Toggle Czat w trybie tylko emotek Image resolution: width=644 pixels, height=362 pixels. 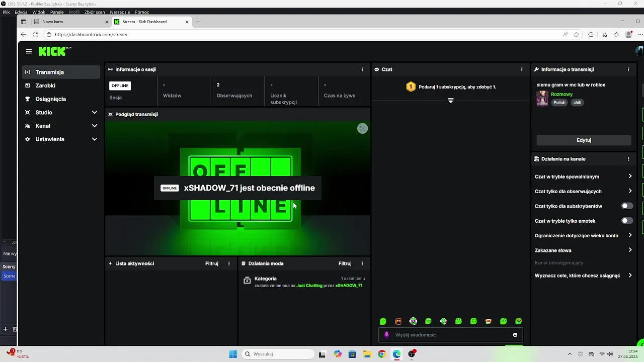627,221
